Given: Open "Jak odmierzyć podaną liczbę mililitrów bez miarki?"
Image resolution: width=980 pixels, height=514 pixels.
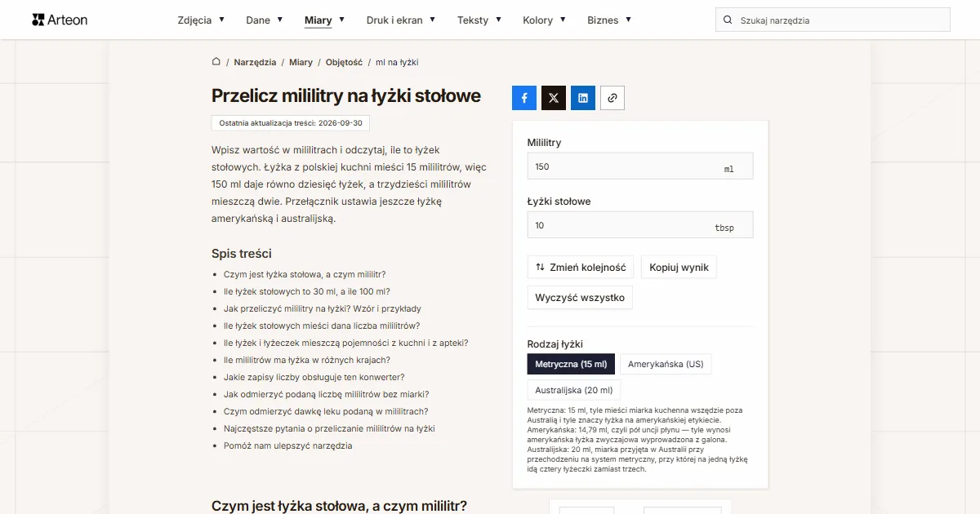Looking at the screenshot, I should pyautogui.click(x=327, y=394).
